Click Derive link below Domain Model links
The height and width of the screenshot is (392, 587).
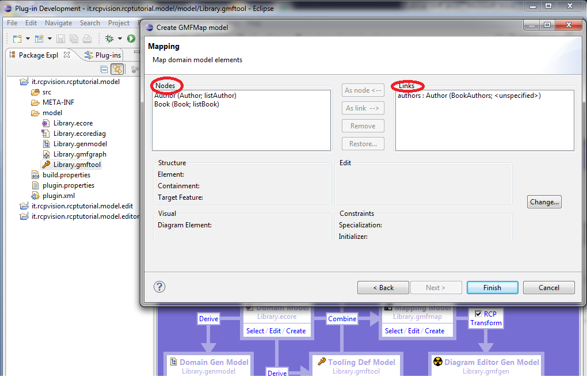tap(277, 373)
